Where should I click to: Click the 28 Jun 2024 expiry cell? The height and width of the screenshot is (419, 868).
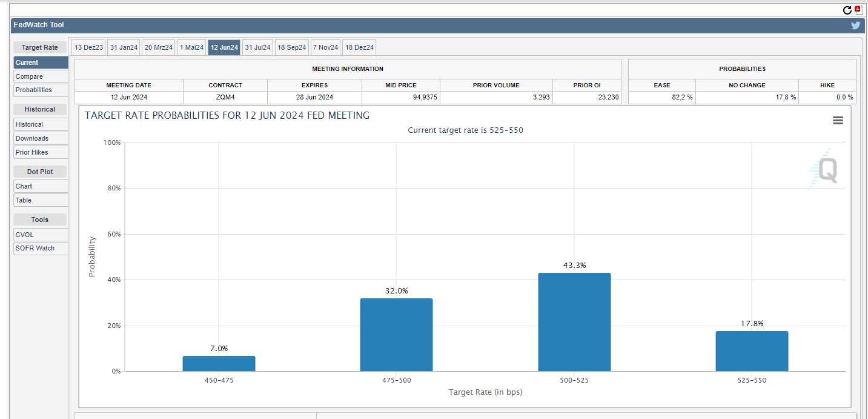(x=314, y=97)
